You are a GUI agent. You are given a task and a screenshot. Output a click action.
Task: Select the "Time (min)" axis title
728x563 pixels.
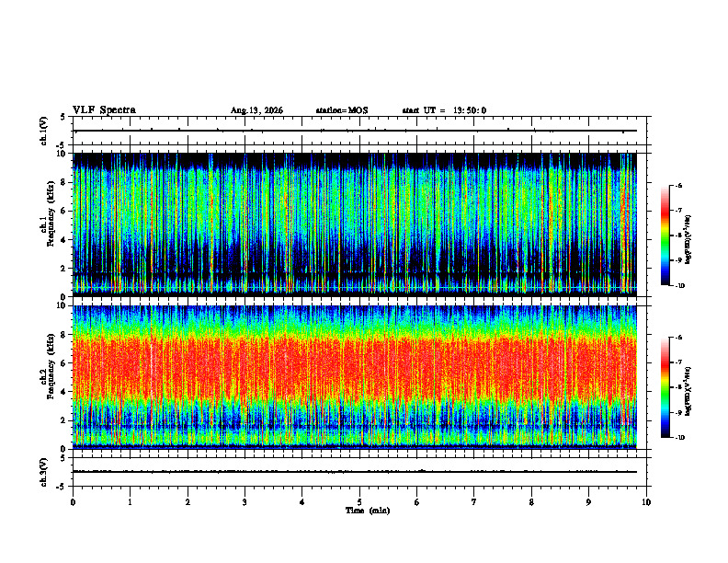[368, 511]
